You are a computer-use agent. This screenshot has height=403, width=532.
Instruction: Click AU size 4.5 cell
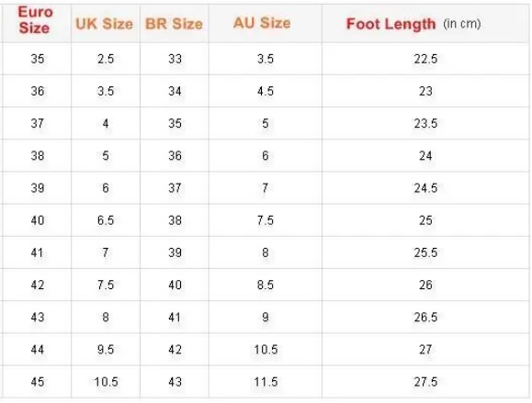pyautogui.click(x=266, y=91)
